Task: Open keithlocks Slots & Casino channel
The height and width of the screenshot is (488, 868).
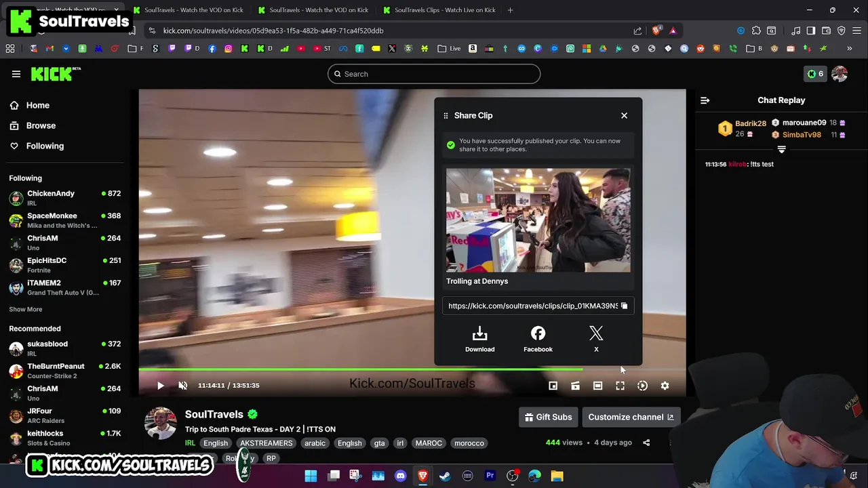Action: coord(65,438)
